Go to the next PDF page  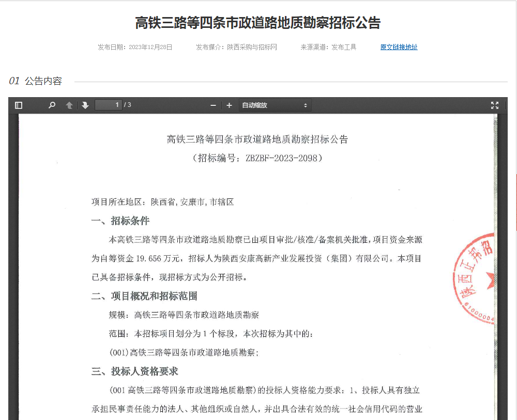(85, 105)
